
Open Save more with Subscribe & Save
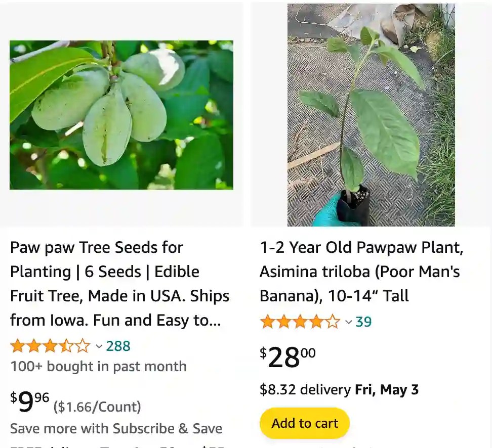(x=116, y=428)
